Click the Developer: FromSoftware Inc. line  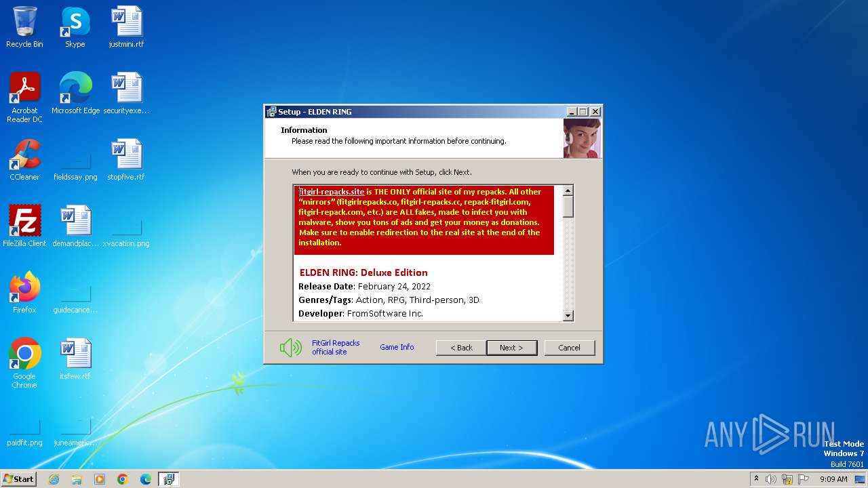361,313
